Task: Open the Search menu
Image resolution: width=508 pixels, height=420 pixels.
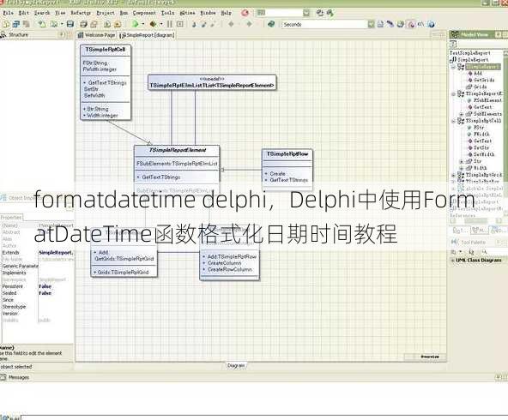Action: (42, 13)
